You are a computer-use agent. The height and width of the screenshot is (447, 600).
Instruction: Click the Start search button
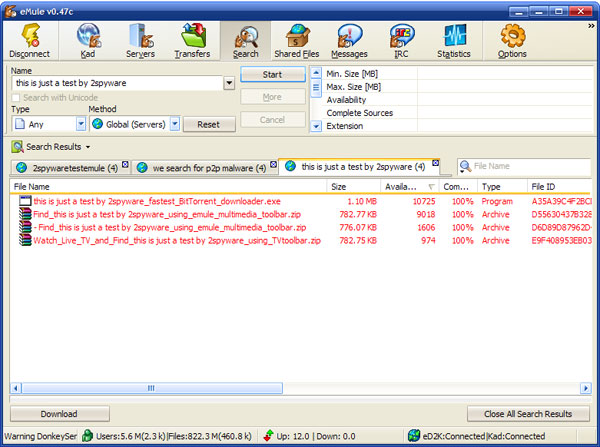[x=272, y=75]
